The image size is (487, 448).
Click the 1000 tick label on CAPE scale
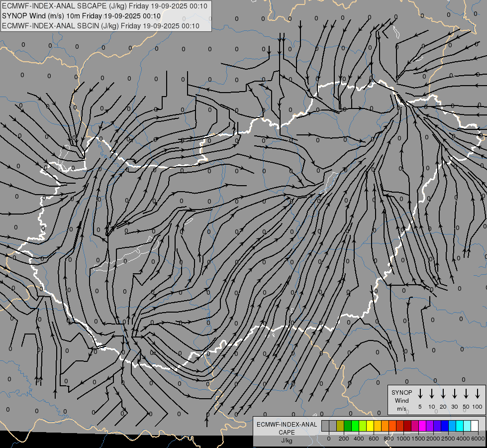403,439
